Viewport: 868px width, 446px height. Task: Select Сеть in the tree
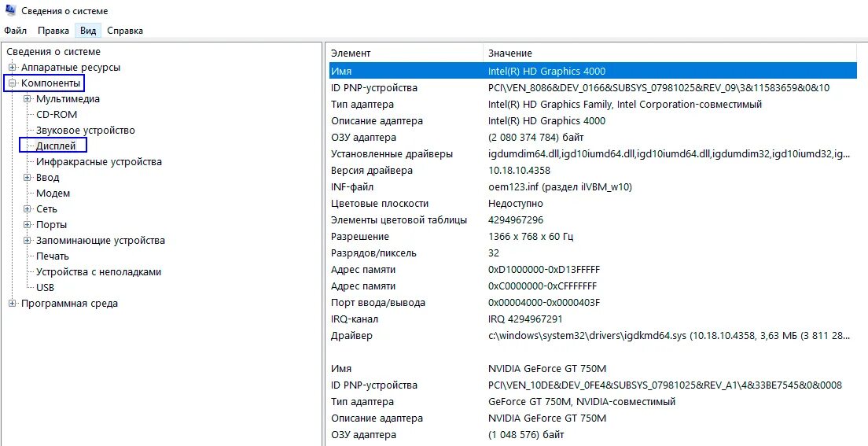click(46, 209)
